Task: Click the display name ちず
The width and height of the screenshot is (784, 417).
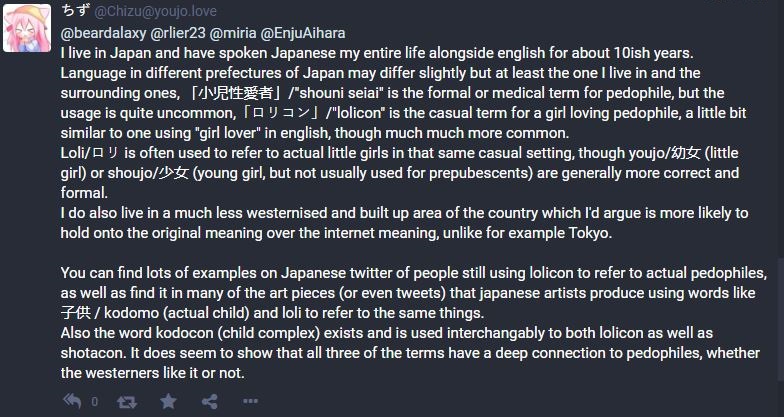Action: (x=75, y=11)
